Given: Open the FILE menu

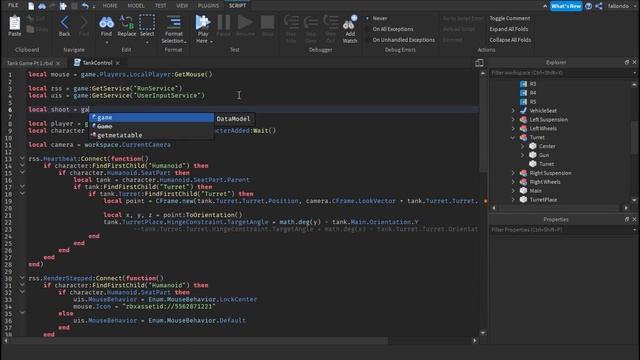Looking at the screenshot, I should click(13, 6).
